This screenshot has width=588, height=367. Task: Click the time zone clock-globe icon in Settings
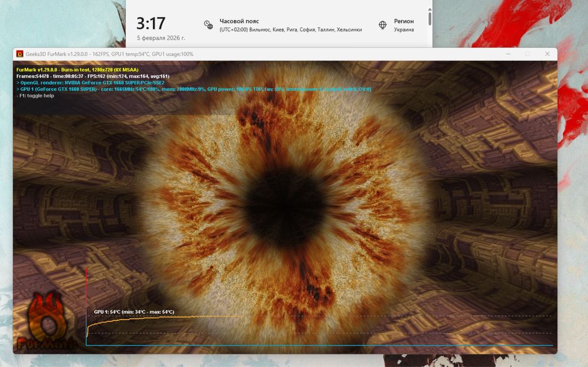point(209,25)
